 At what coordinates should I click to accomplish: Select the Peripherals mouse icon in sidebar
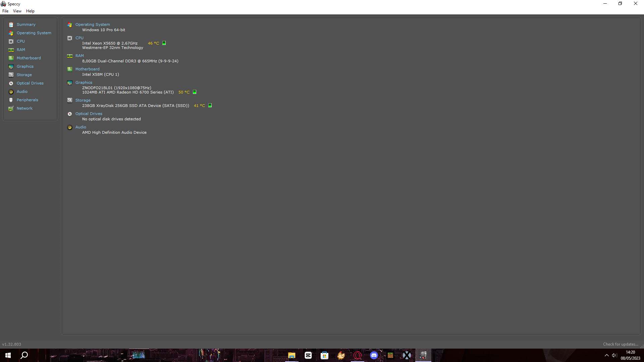coord(11,100)
